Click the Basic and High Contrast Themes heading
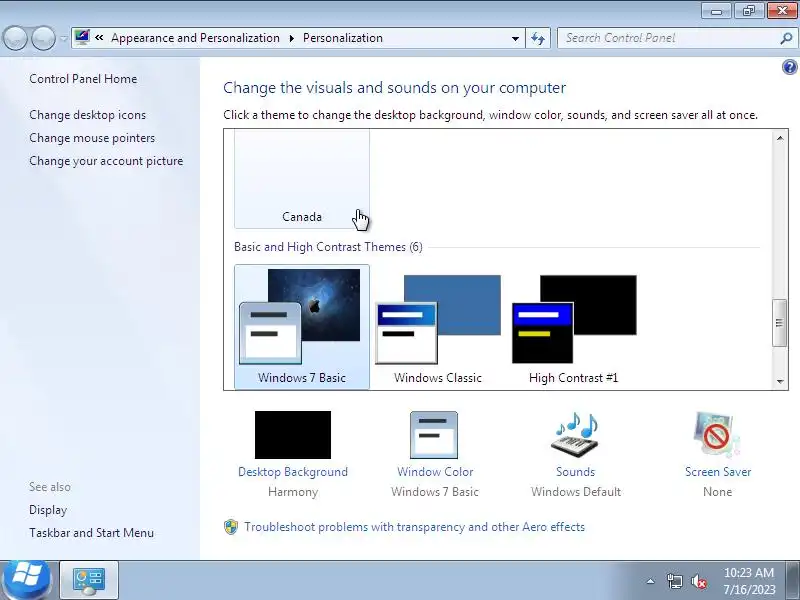The height and width of the screenshot is (600, 800). 328,247
